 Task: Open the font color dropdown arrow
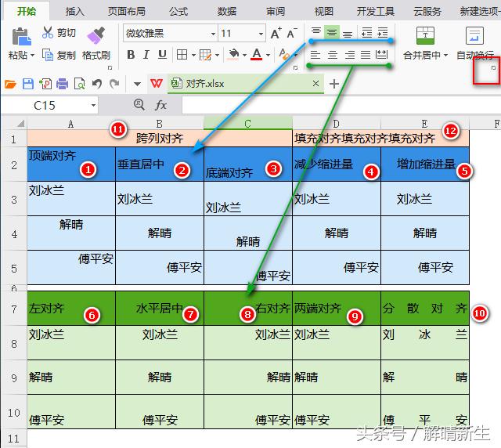coord(268,56)
